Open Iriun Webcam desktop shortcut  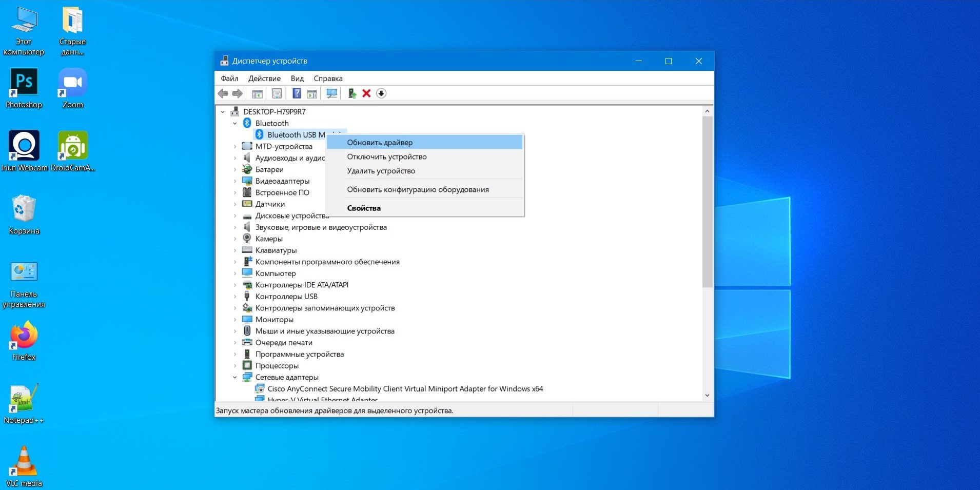(24, 151)
